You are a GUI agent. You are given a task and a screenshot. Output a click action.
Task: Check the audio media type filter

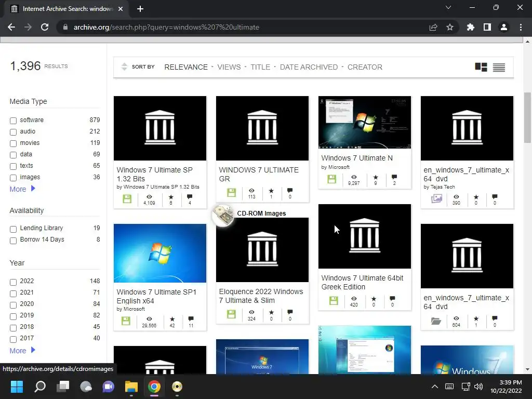13,132
